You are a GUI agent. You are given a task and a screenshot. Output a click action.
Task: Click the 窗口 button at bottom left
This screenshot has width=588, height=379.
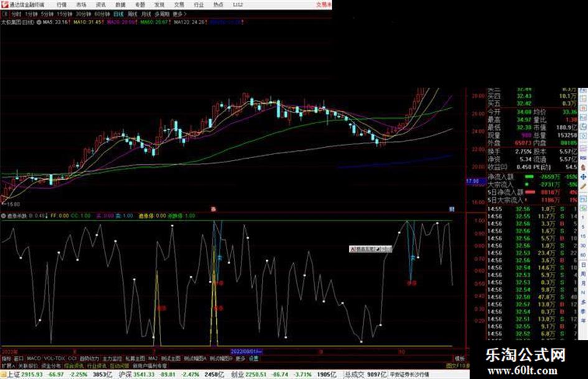[x=19, y=358]
